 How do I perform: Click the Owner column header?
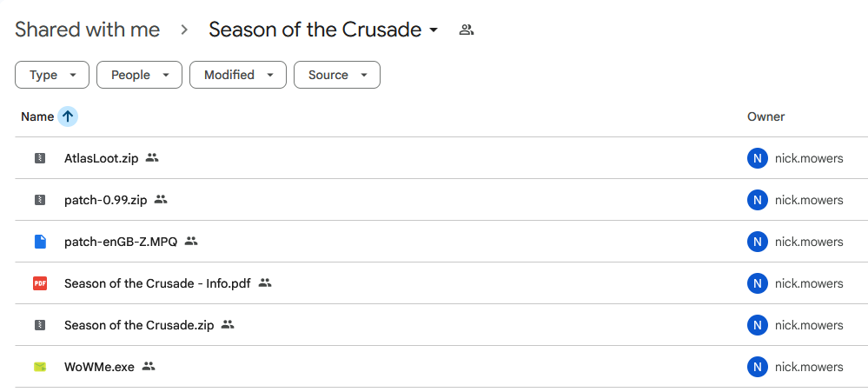pyautogui.click(x=765, y=116)
